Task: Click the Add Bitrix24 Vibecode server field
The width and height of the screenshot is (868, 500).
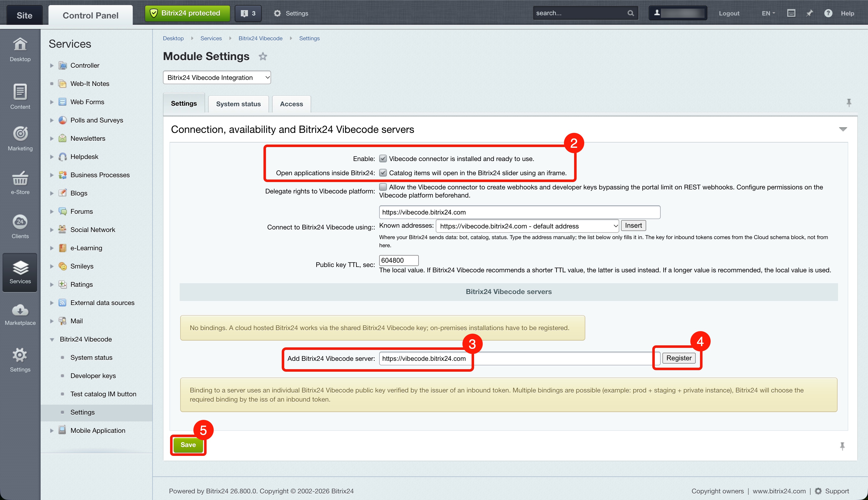Action: click(520, 359)
